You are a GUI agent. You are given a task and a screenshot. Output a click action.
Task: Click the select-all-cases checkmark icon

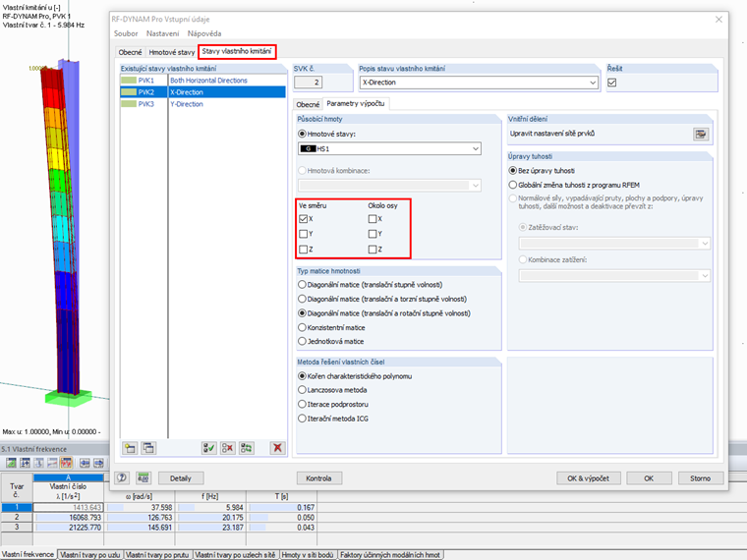[208, 448]
